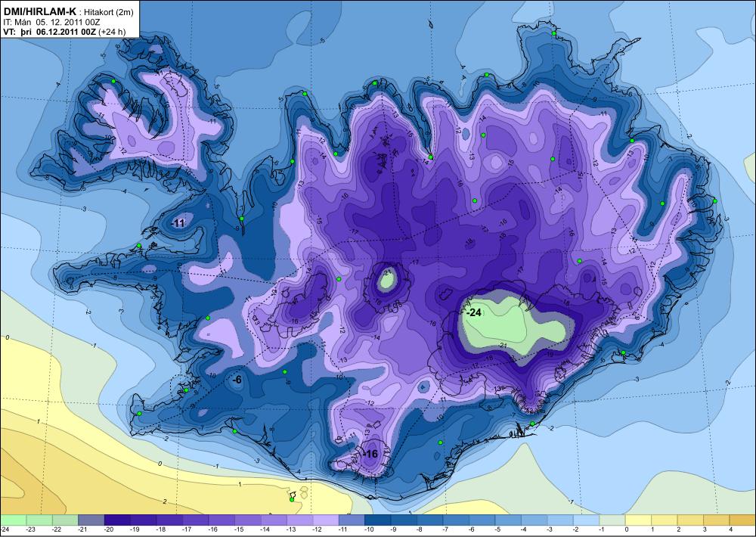Click the bold -16 label on the map
This screenshot has height=537, width=756.
tap(370, 454)
